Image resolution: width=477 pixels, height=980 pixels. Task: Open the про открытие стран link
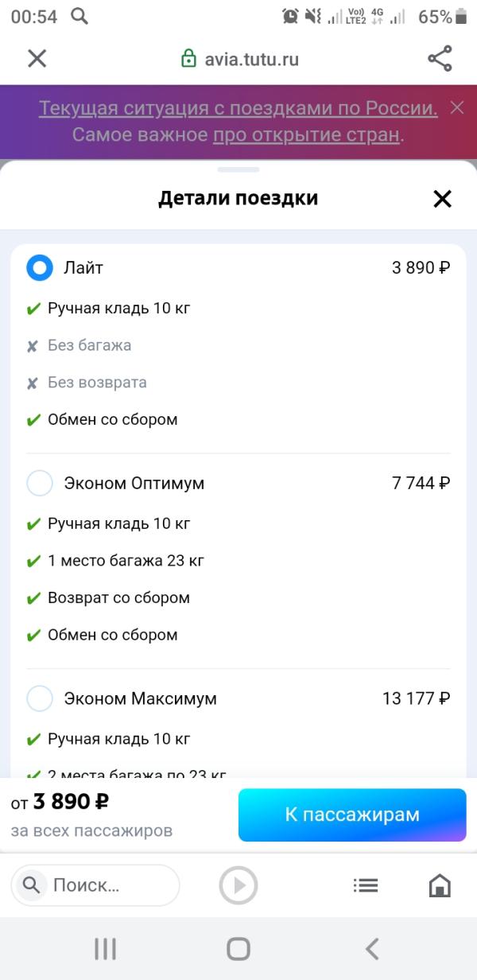tap(306, 134)
